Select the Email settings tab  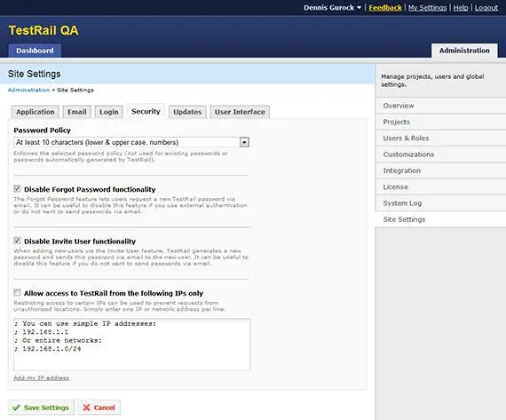(x=77, y=112)
